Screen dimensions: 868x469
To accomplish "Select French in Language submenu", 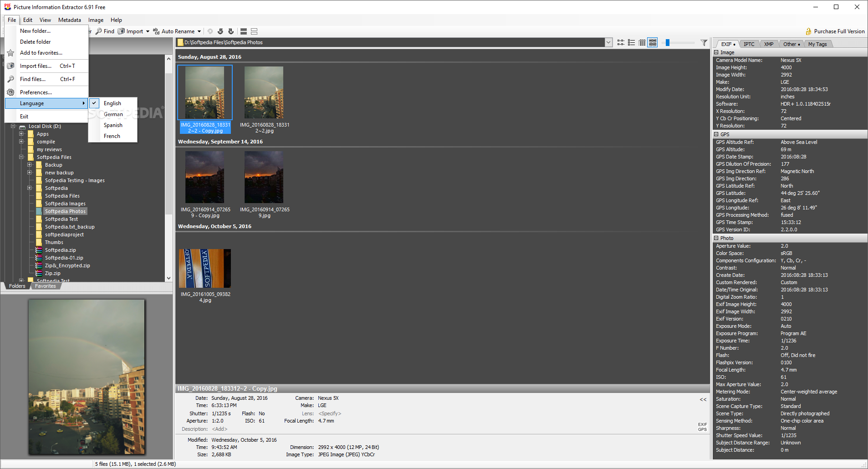I will point(112,136).
